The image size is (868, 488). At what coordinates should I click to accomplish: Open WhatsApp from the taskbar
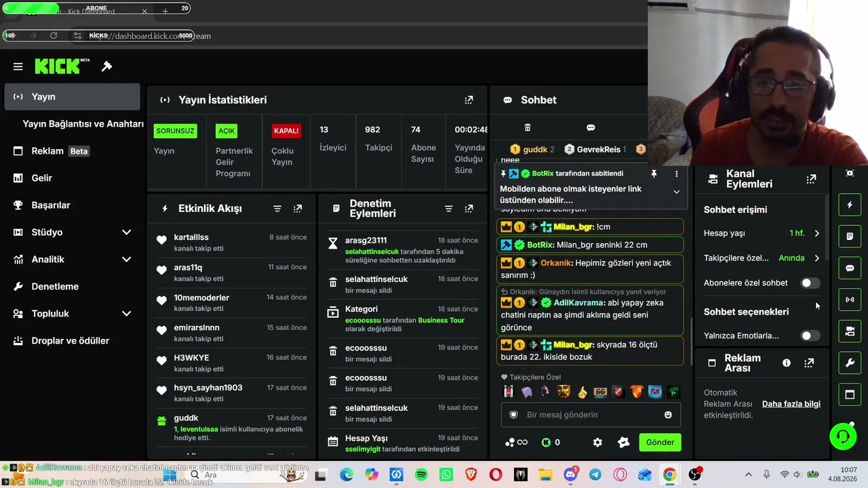[446, 475]
